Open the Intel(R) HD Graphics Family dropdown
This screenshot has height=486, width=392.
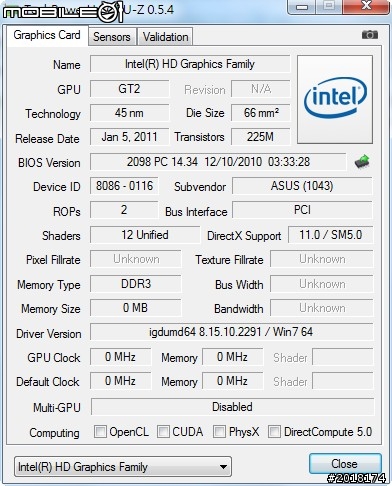(x=123, y=467)
